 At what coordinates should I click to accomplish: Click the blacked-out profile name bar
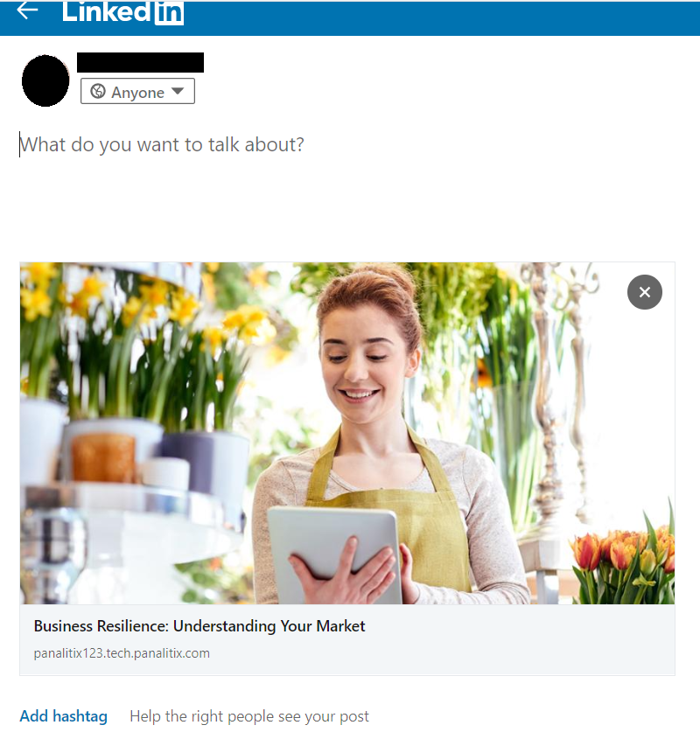[140, 63]
